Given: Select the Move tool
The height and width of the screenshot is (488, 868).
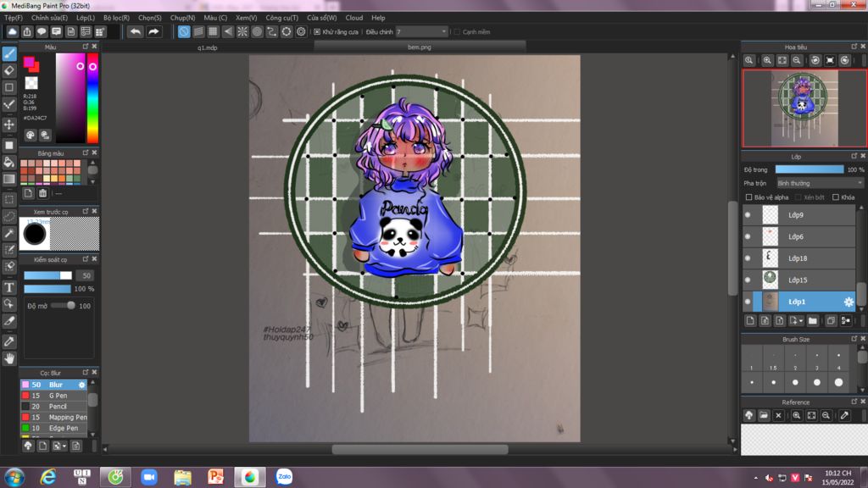Looking at the screenshot, I should (x=9, y=125).
